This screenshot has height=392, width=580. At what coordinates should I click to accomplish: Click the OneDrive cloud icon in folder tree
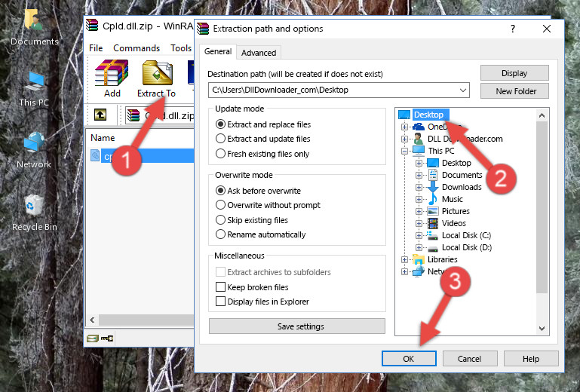[419, 127]
